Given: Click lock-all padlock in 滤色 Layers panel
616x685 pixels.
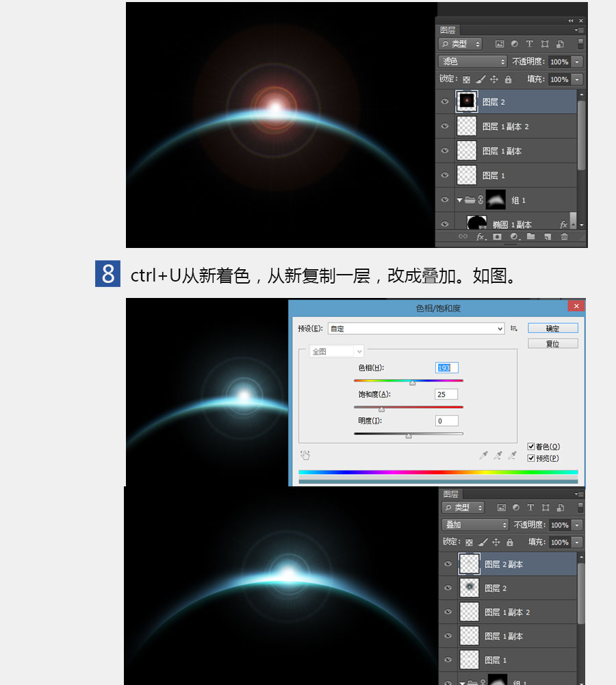Looking at the screenshot, I should 508,79.
